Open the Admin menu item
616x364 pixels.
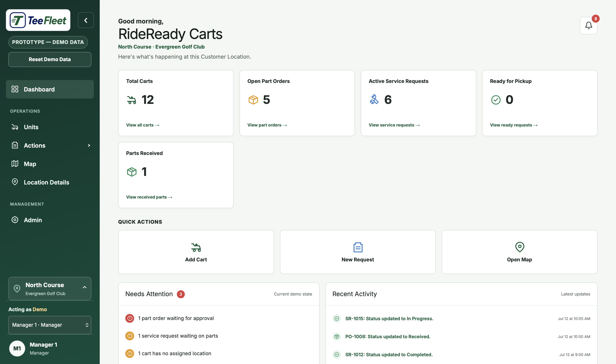[50, 220]
